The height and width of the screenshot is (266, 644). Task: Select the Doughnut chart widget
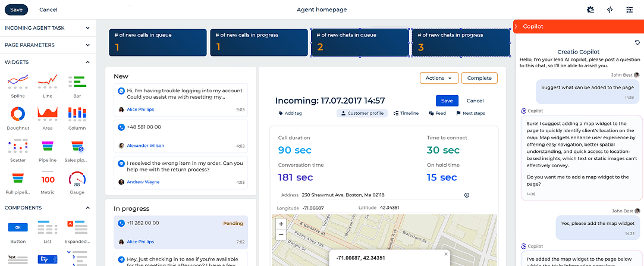[x=18, y=113]
